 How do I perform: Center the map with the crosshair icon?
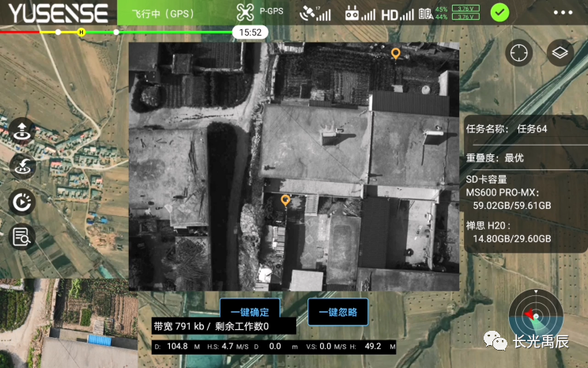[x=518, y=53]
